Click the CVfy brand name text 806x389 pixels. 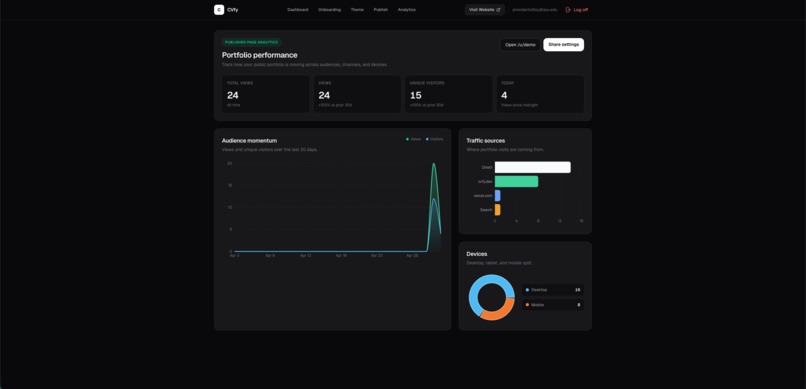[233, 10]
